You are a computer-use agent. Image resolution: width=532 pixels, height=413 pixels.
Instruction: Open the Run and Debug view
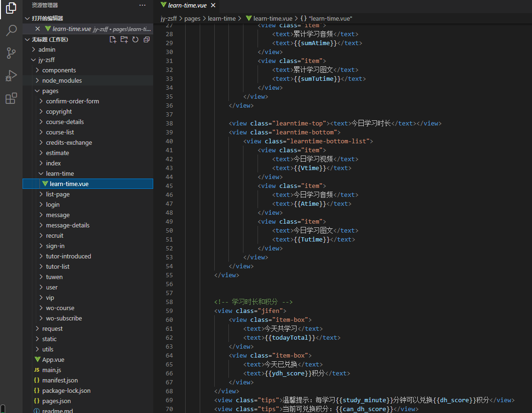(11, 76)
